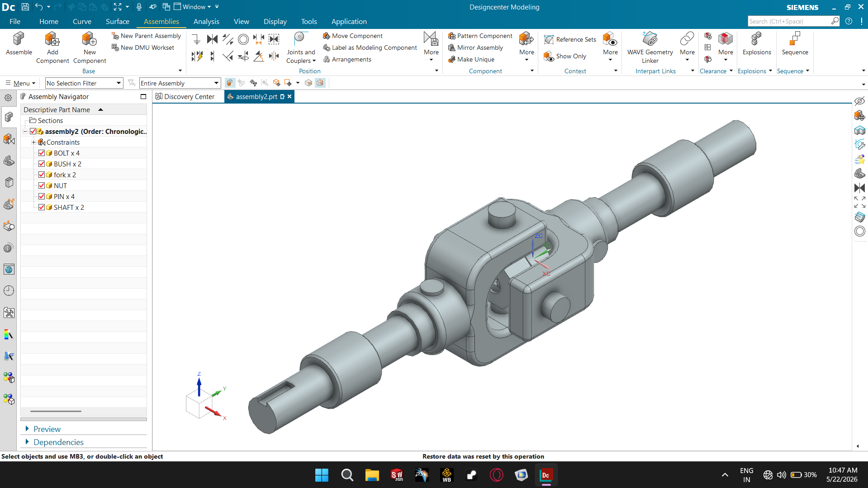Open Windows Start menu

(322, 475)
